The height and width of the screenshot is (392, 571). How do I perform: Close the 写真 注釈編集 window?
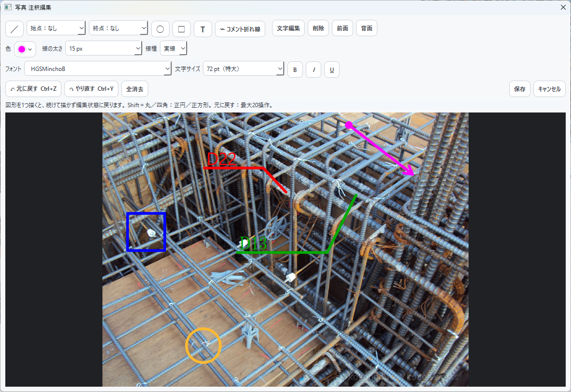563,7
